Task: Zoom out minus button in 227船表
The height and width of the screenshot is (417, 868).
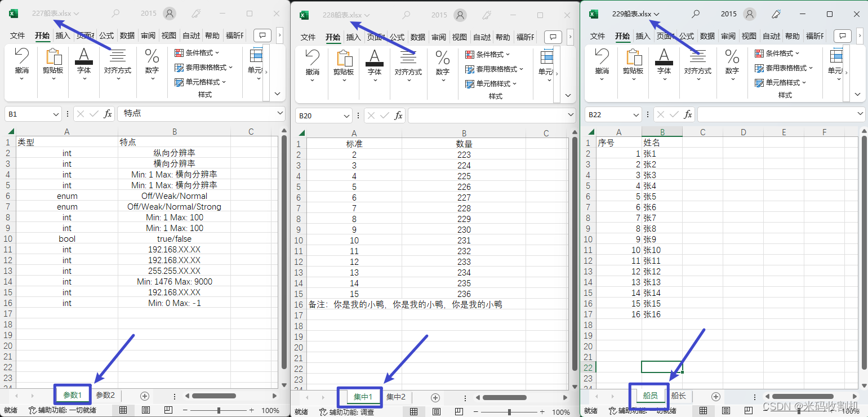Action: pos(184,411)
